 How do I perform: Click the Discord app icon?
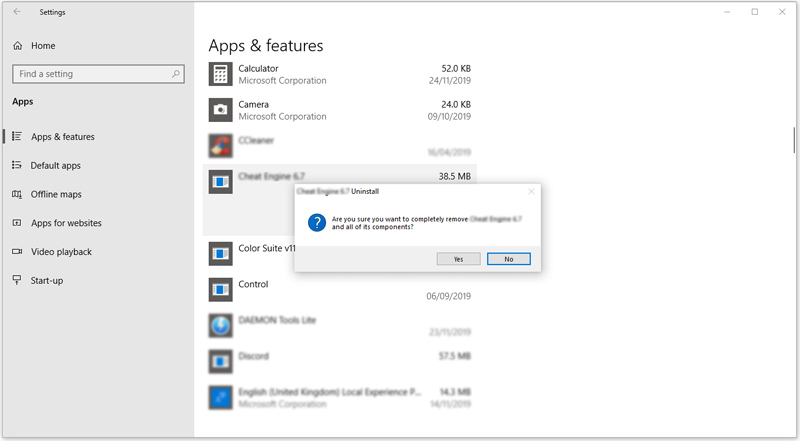tap(220, 361)
